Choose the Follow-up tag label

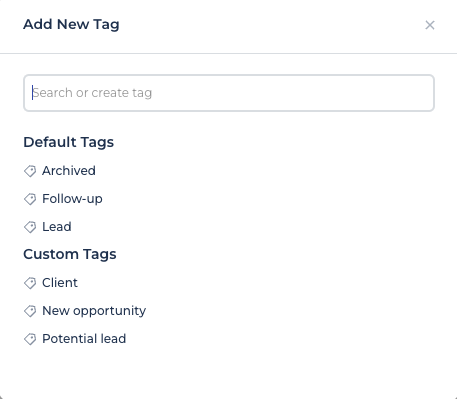(72, 199)
